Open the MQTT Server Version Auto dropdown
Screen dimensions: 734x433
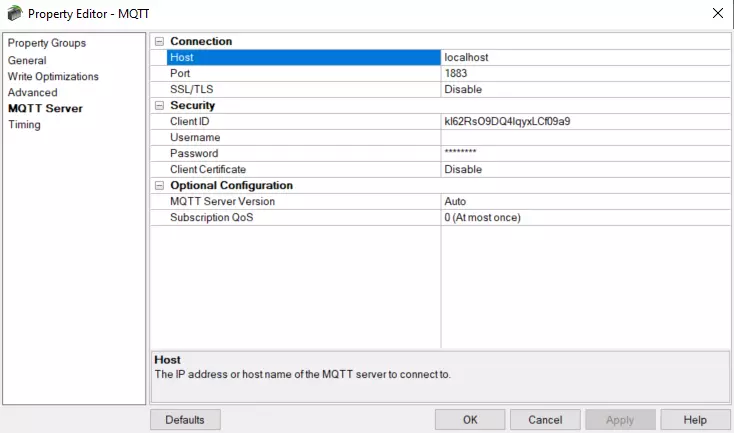click(x=585, y=201)
